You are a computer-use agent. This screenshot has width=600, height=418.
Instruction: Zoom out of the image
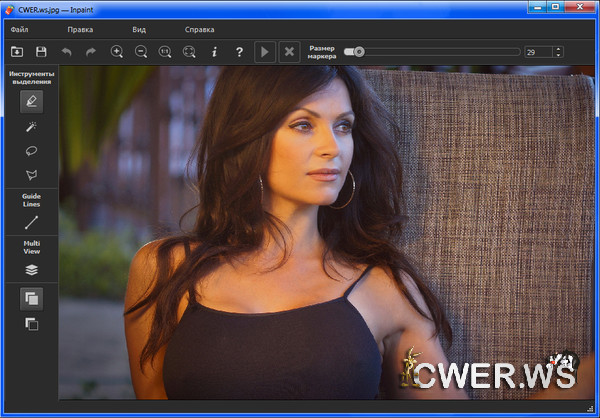tap(141, 51)
